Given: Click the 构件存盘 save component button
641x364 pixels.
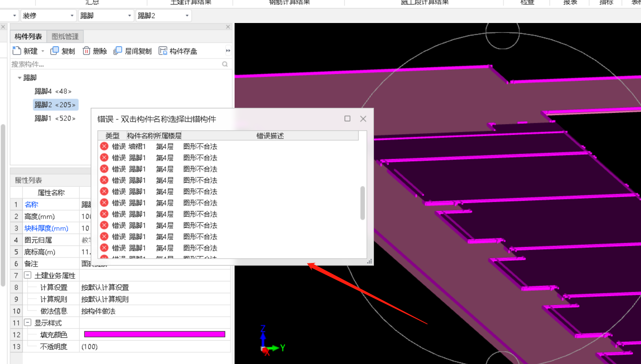Looking at the screenshot, I should [178, 51].
